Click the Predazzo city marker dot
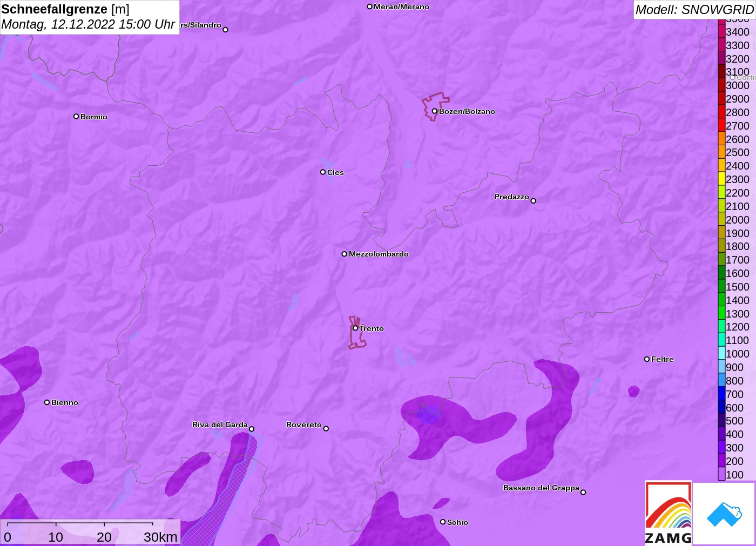The width and height of the screenshot is (756, 546). click(534, 201)
